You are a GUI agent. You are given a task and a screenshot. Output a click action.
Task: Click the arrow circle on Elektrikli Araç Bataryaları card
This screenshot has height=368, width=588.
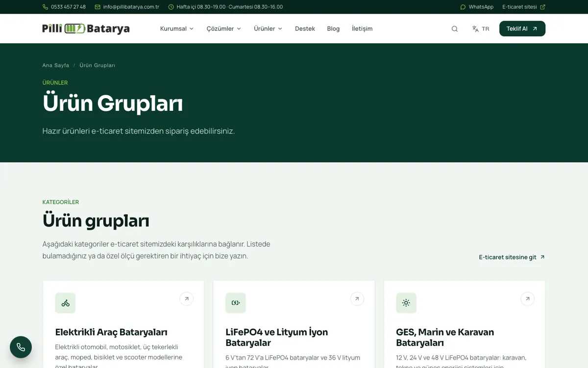(x=187, y=299)
